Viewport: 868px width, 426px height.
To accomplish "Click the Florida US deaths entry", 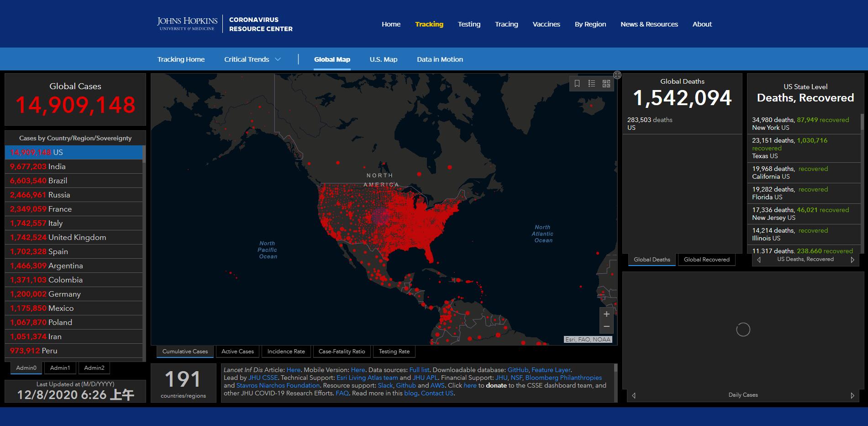I will click(x=804, y=193).
